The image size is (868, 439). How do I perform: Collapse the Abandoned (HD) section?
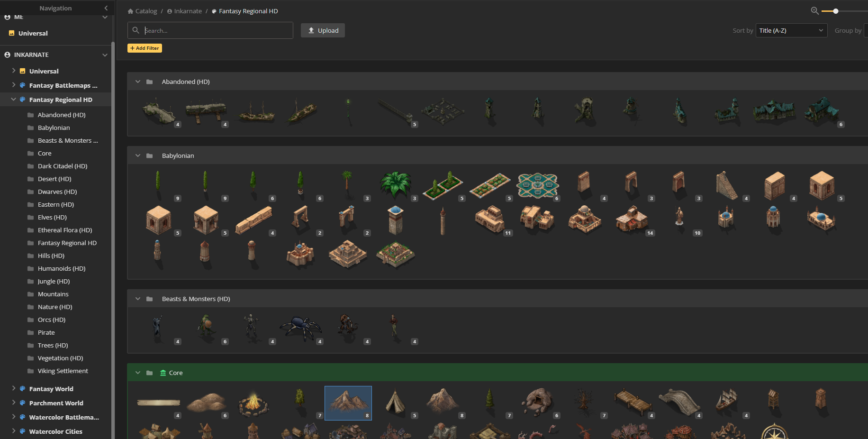coord(138,82)
